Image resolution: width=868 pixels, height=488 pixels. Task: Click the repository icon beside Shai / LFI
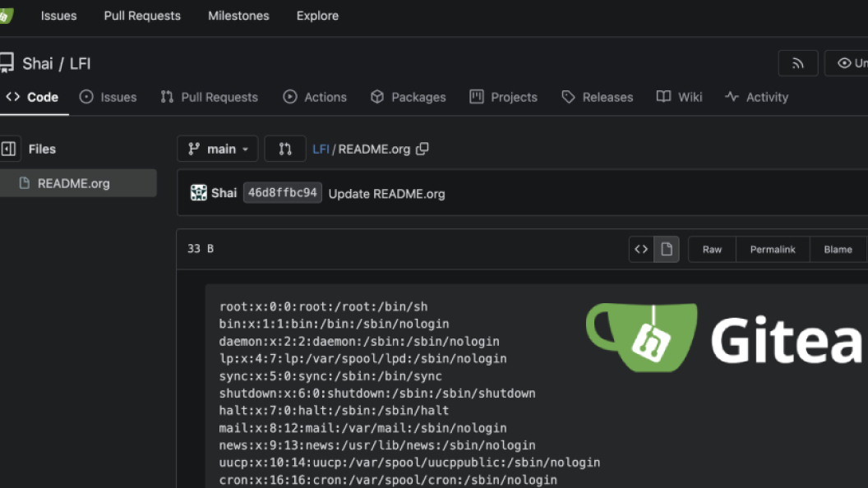(7, 63)
